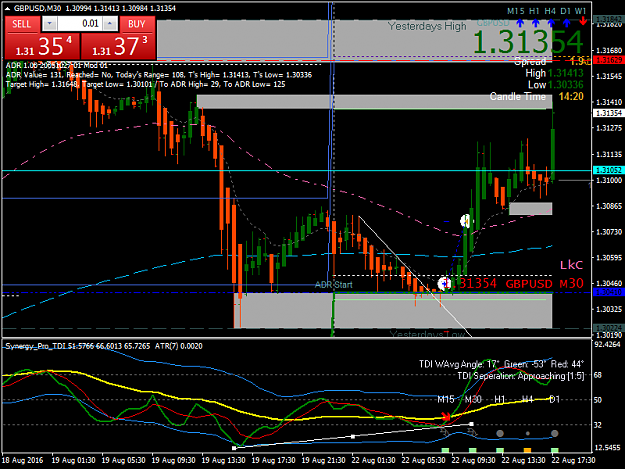This screenshot has width=625, height=469.
Task: Click the large green 1.31354 price display
Action: pos(528,42)
